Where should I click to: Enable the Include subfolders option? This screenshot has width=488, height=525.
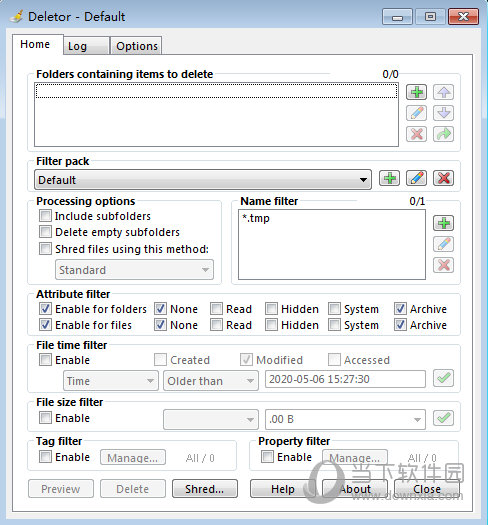(x=45, y=216)
